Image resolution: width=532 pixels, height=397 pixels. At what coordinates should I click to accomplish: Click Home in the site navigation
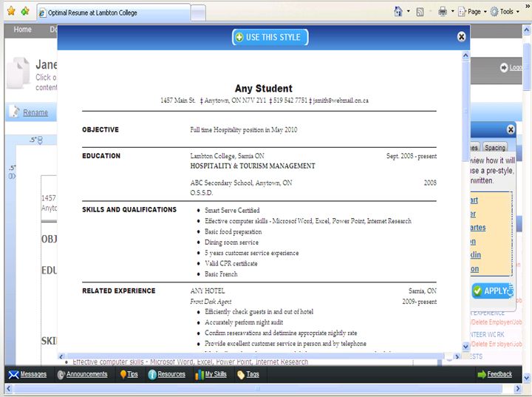[22, 30]
